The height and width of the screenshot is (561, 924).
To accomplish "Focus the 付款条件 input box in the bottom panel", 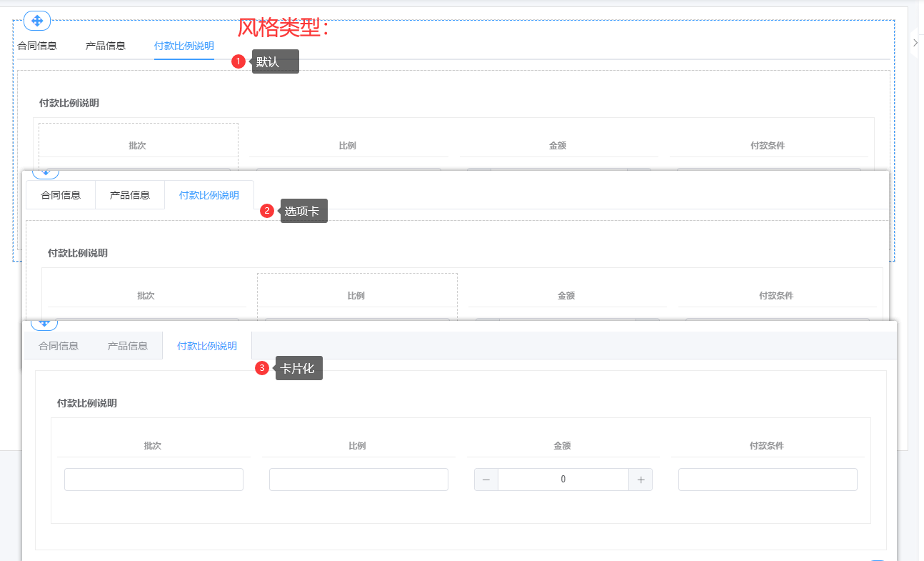I will pyautogui.click(x=768, y=480).
